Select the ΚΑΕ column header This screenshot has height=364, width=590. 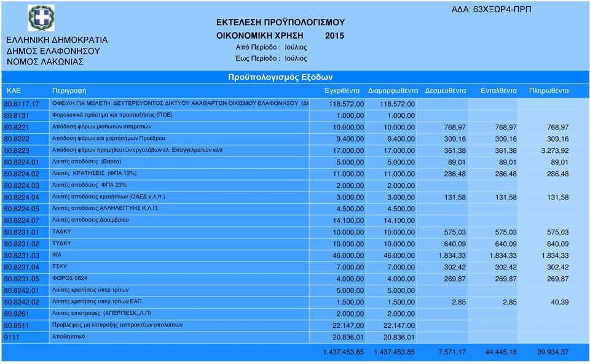tap(14, 90)
